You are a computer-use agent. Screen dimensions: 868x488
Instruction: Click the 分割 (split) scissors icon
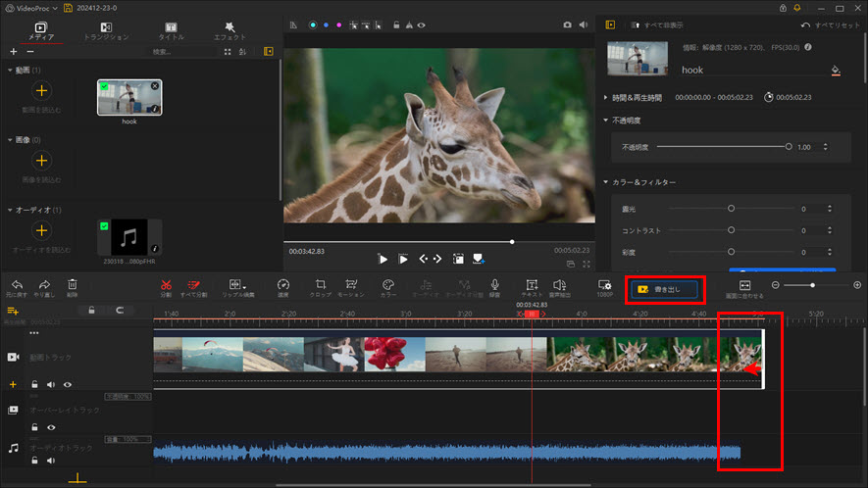point(166,284)
